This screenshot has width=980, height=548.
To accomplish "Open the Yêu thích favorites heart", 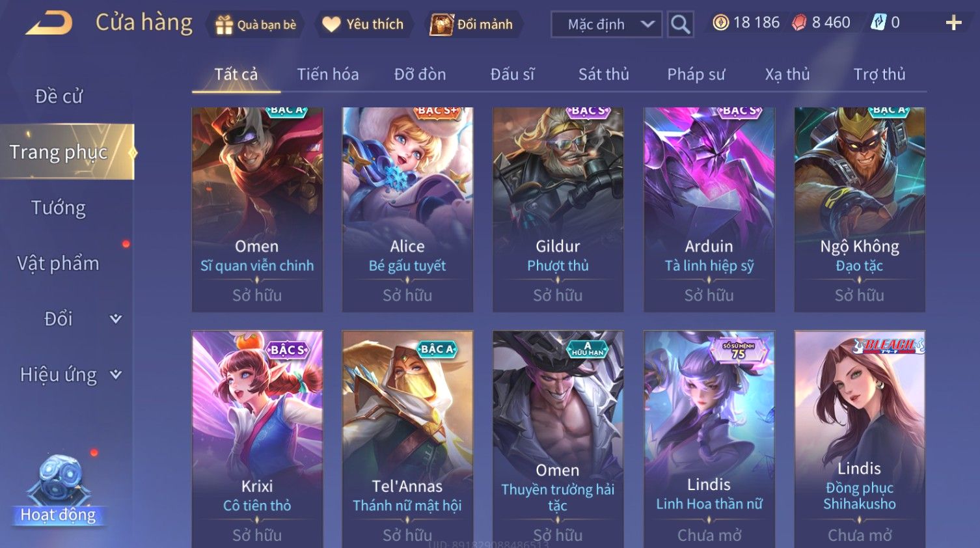I will pyautogui.click(x=364, y=24).
